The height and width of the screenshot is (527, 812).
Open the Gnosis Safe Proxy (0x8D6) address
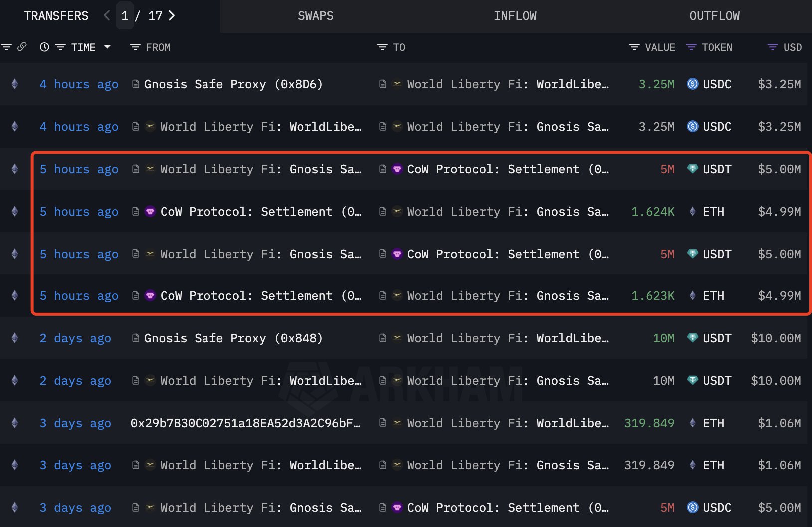tap(233, 84)
